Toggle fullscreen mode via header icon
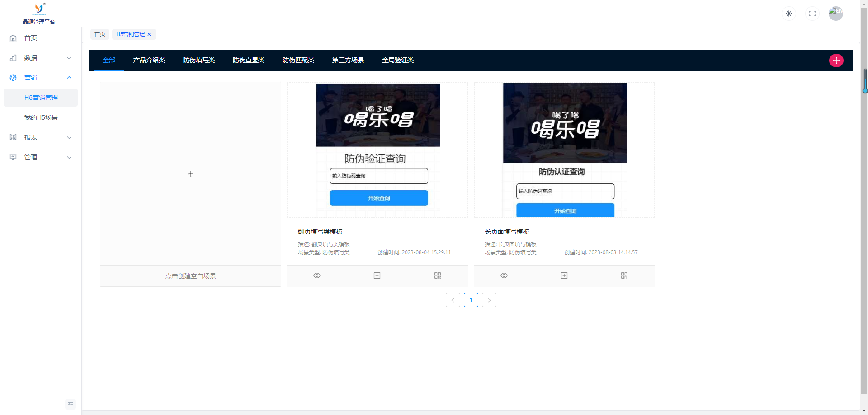 (812, 14)
